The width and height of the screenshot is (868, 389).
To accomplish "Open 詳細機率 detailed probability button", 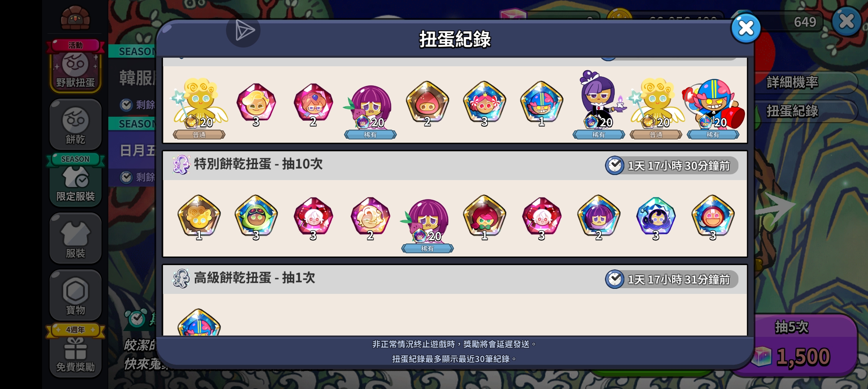I will pos(805,82).
